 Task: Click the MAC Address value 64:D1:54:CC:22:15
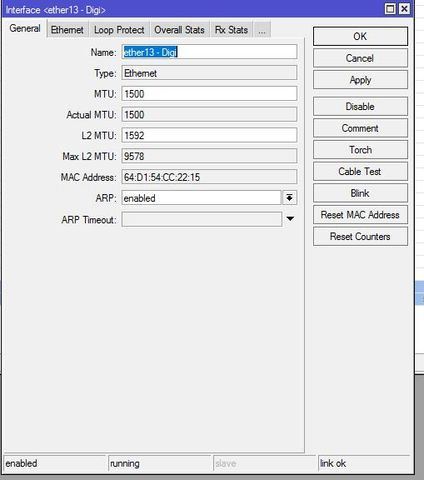[209, 177]
